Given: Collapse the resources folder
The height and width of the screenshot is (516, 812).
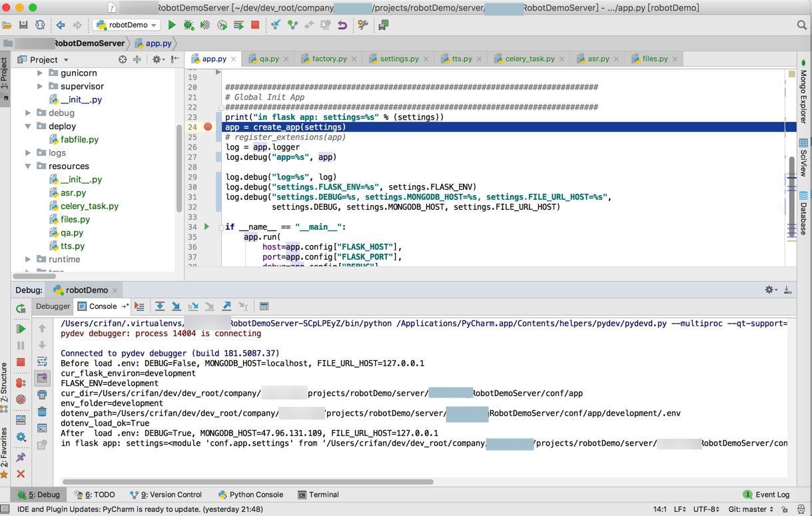Looking at the screenshot, I should 28,166.
